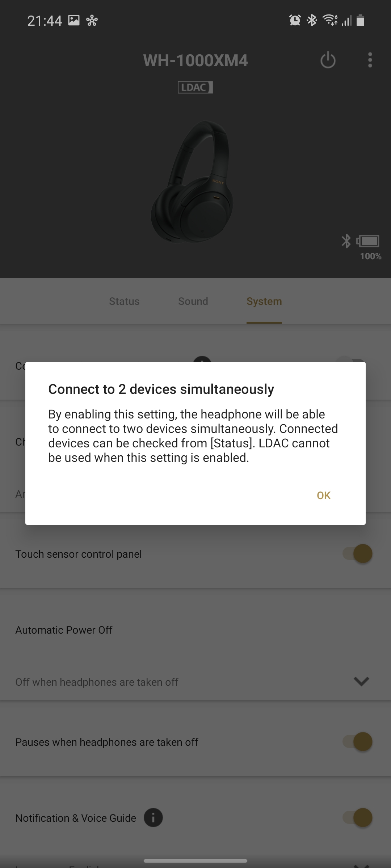This screenshot has height=868, width=391.
Task: Confirm the dialog with OK
Action: coord(324,495)
